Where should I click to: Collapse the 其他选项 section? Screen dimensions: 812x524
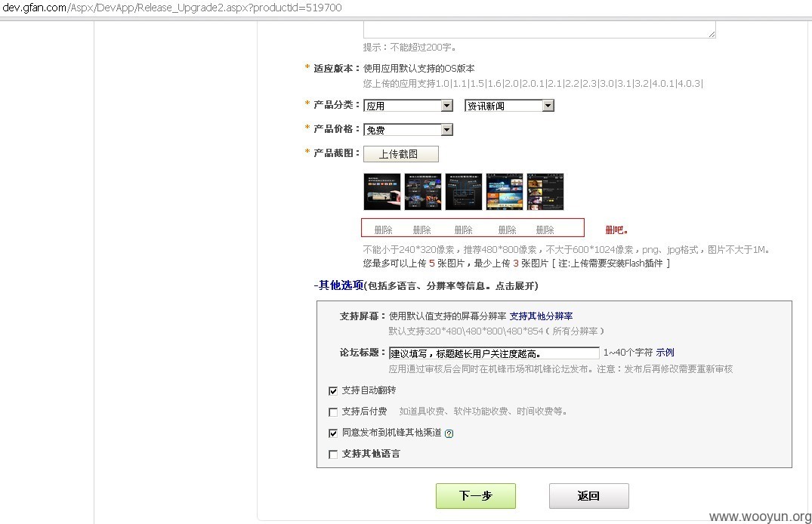339,285
